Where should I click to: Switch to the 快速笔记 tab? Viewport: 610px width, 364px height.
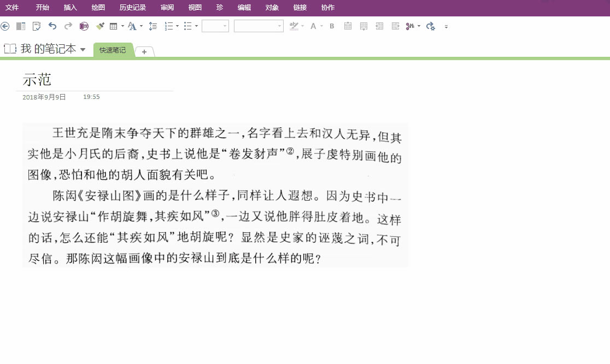(112, 50)
